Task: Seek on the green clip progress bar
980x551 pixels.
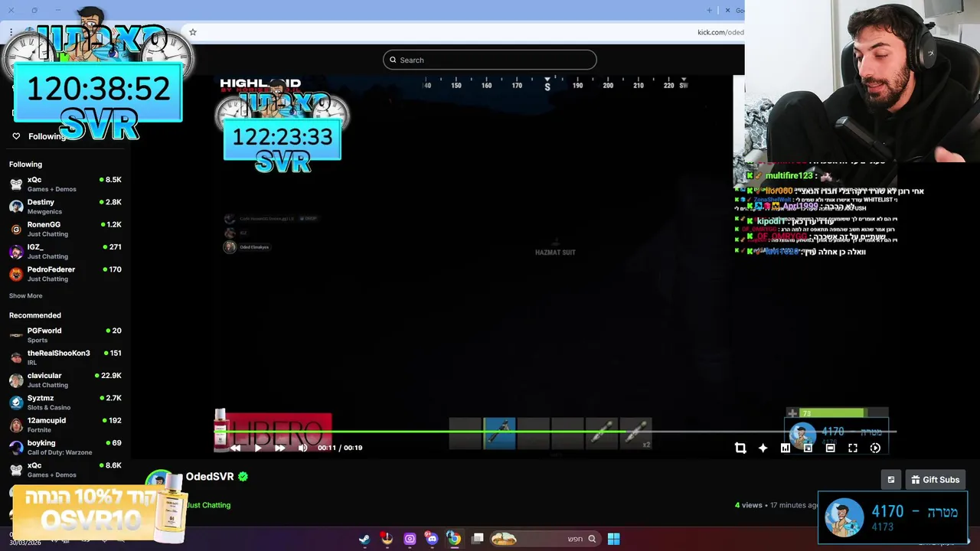Action: [555, 432]
